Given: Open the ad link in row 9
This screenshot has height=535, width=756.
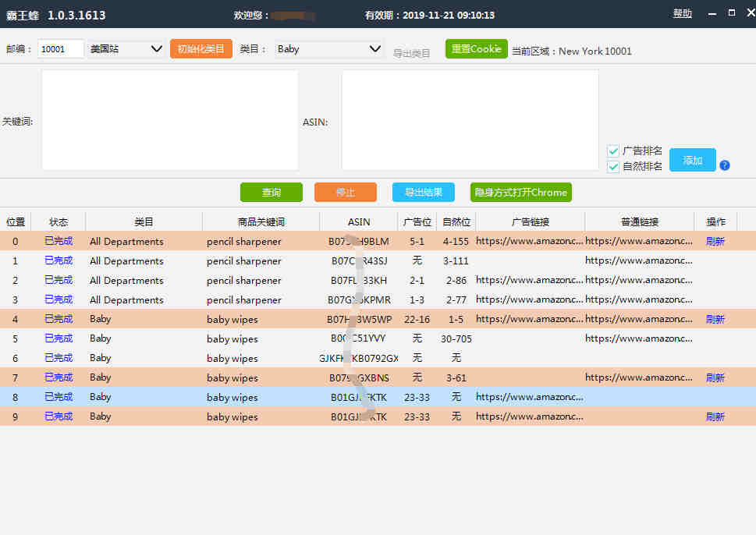Looking at the screenshot, I should pos(530,416).
